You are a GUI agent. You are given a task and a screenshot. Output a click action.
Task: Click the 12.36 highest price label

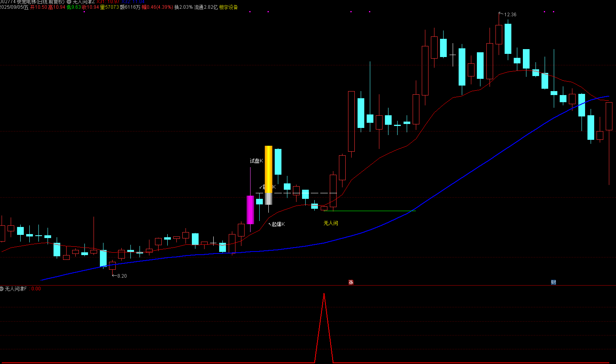pyautogui.click(x=510, y=15)
